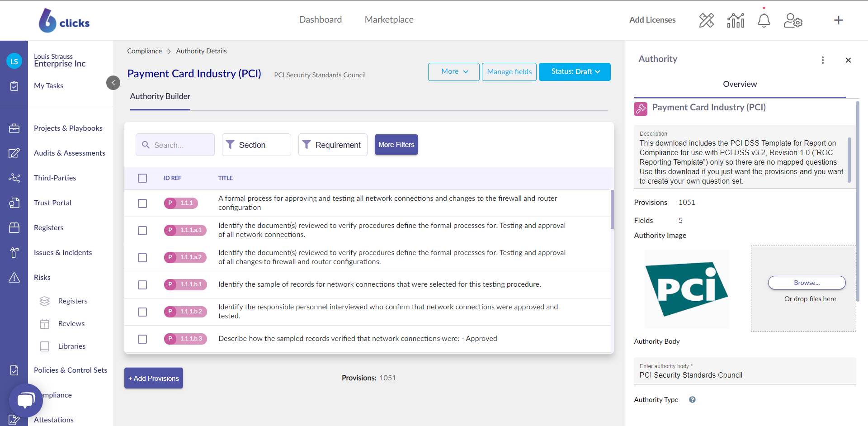Click the Issues & Incidents icon

coord(14,253)
